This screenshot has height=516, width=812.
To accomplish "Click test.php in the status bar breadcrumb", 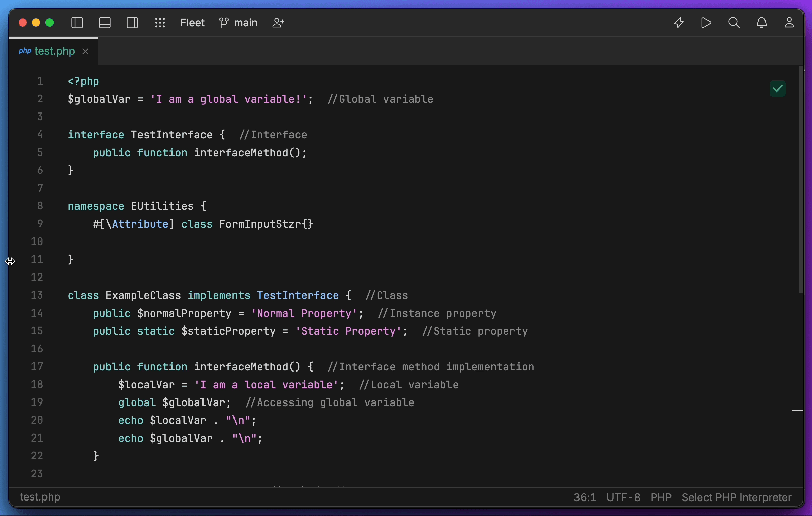I will click(40, 497).
